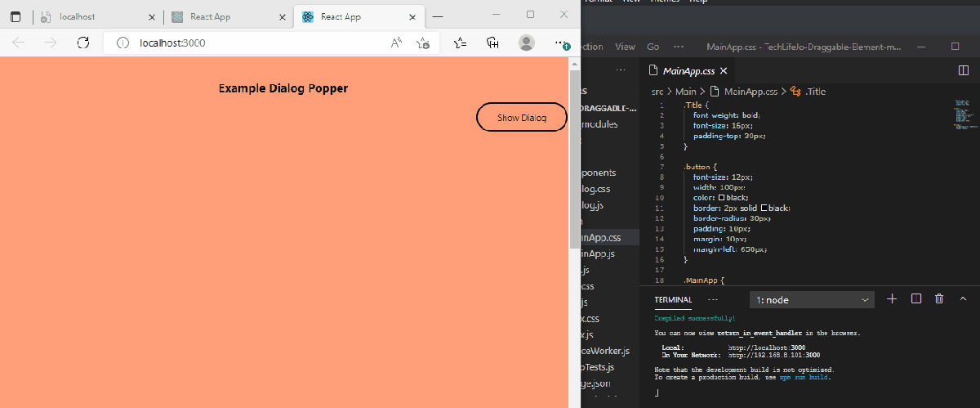Viewport: 980px width, 408px height.
Task: Open Explorer views and more actions
Action: pos(621,71)
